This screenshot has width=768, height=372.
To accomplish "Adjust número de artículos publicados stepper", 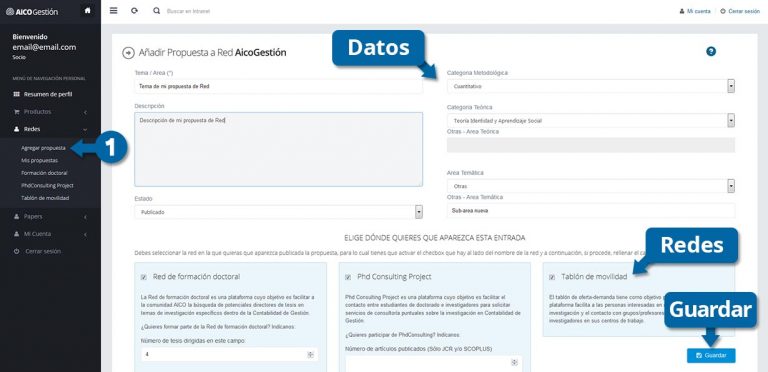I will 514,362.
